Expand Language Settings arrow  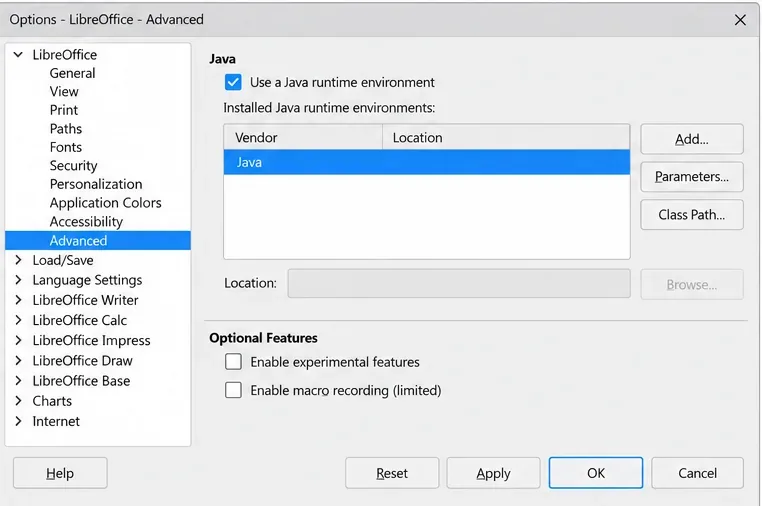[18, 280]
